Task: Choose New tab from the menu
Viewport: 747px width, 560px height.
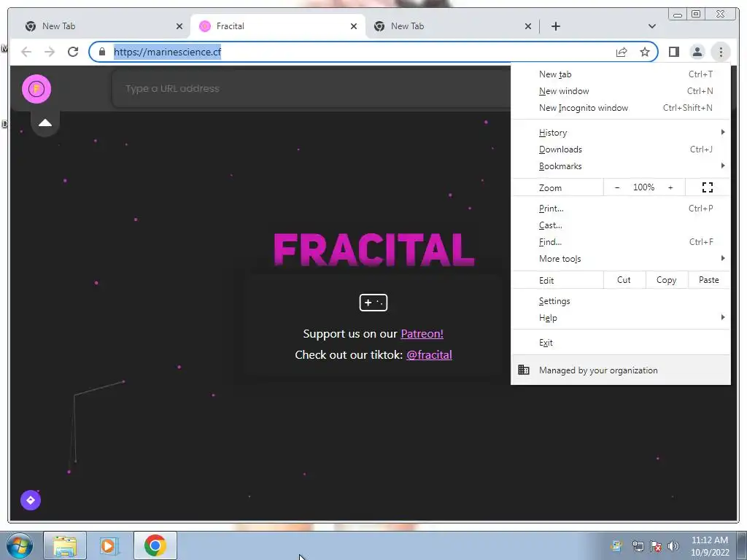Action: click(x=621, y=74)
